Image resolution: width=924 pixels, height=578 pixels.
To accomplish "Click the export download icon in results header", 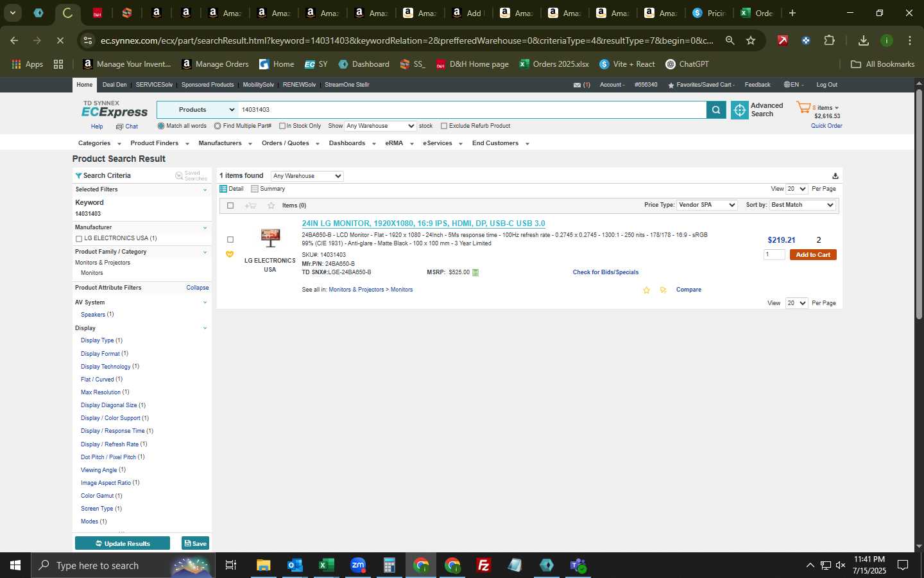I will click(x=835, y=176).
